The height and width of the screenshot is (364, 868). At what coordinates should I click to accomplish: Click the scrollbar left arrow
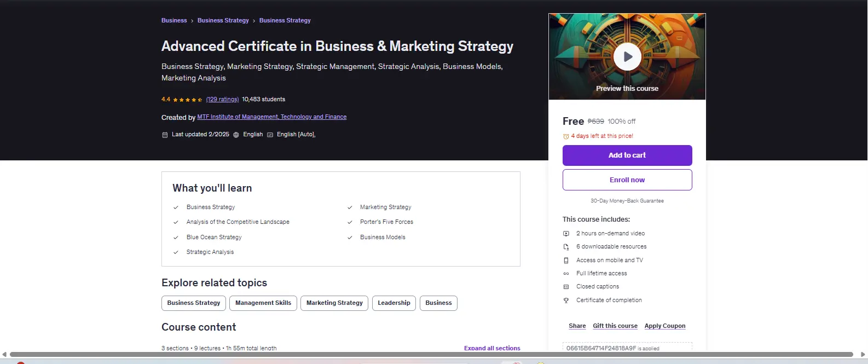(4, 355)
